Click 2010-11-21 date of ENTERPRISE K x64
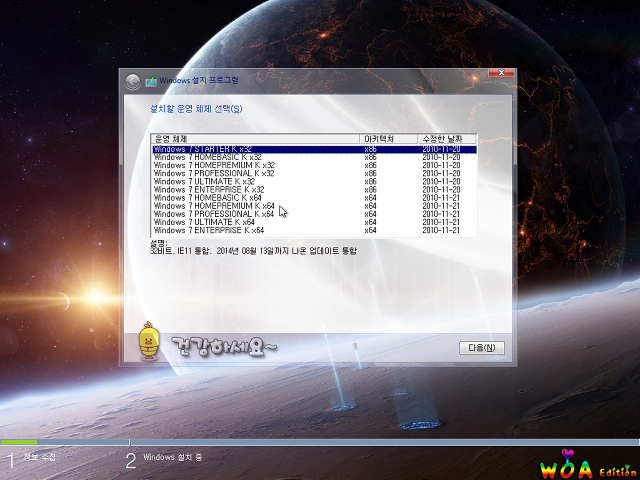The height and width of the screenshot is (480, 640). pos(441,231)
